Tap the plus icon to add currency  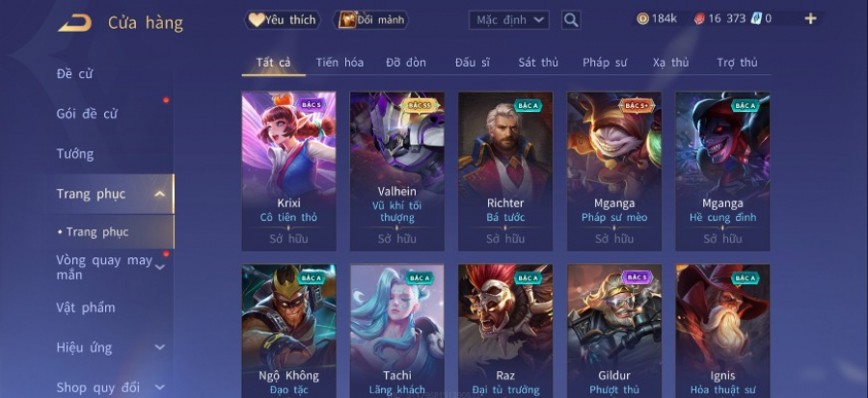click(810, 19)
